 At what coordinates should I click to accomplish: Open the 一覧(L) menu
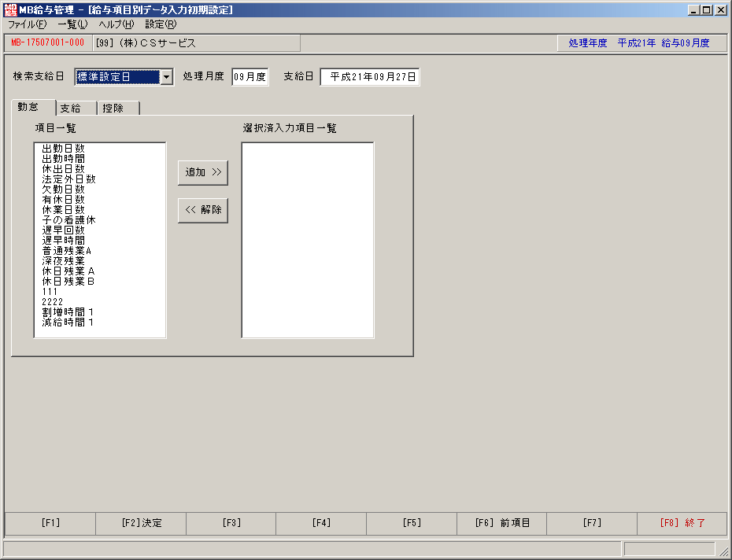72,24
